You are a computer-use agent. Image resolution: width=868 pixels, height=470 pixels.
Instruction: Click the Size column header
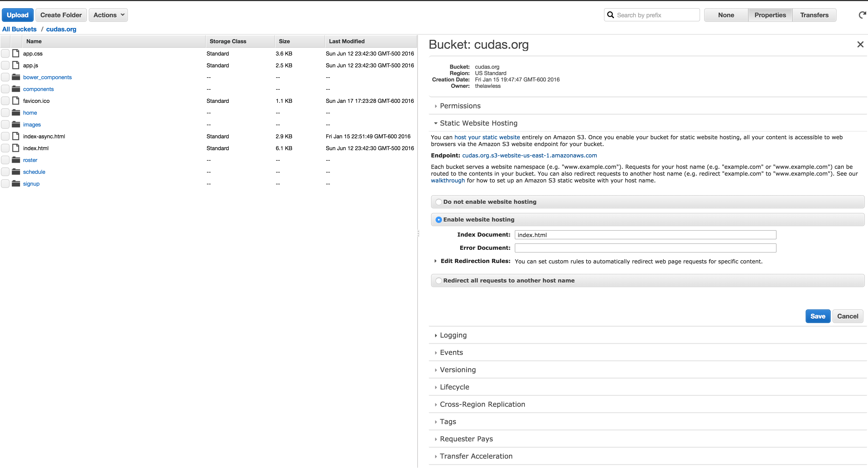pos(300,41)
